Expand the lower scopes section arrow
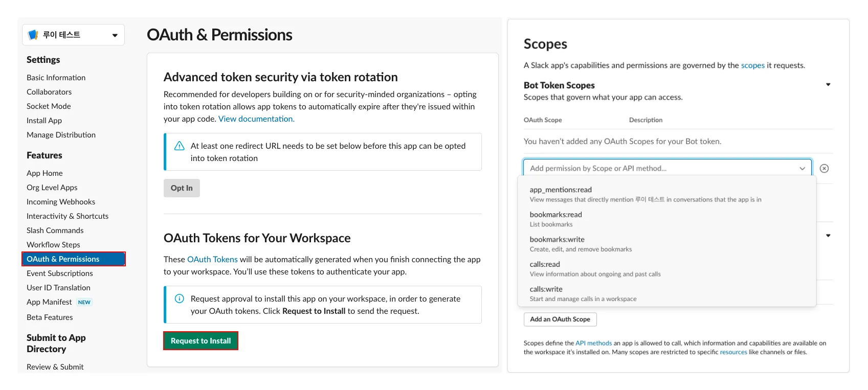Viewport: 868px width, 390px height. click(x=828, y=236)
